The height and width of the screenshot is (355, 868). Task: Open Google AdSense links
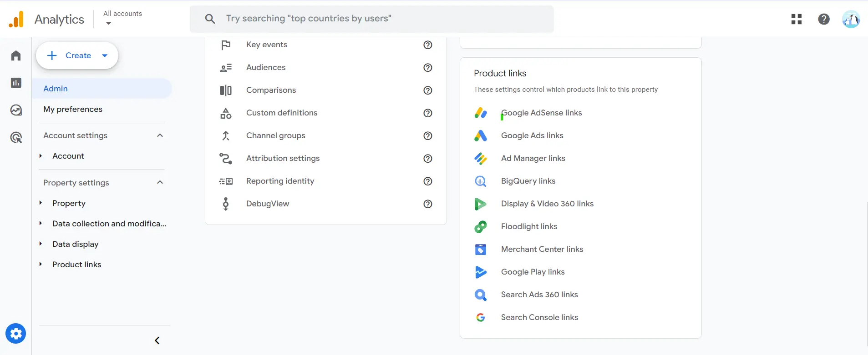542,113
